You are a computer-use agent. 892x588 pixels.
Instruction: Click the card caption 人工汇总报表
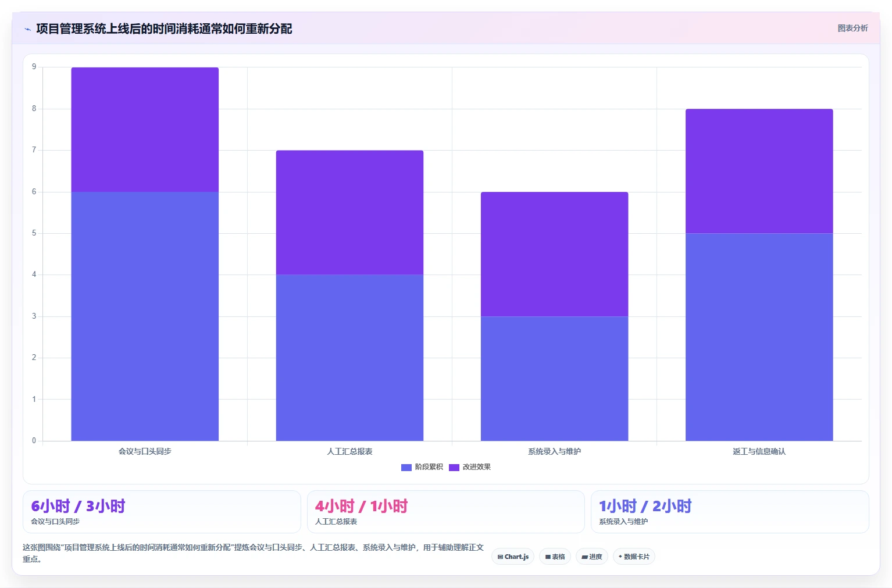(336, 522)
